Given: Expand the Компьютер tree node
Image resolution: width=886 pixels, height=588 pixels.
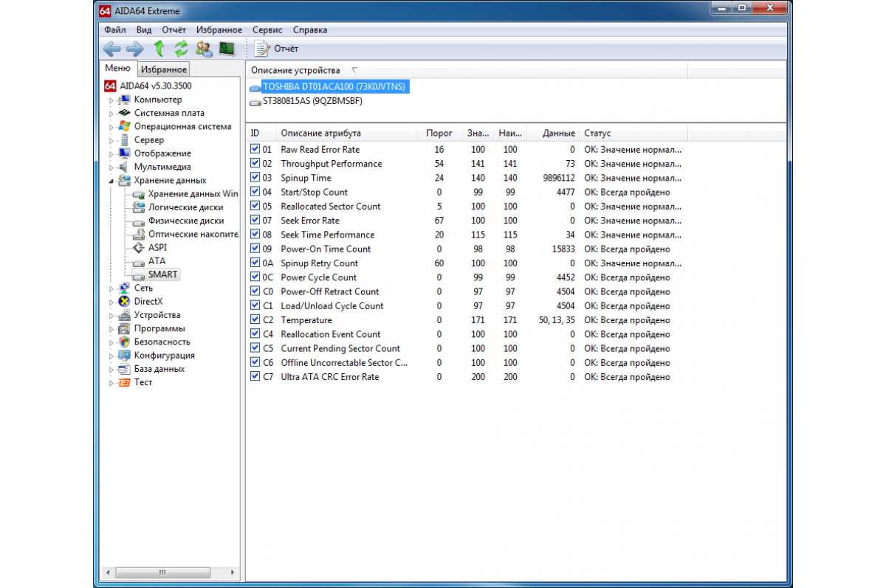Looking at the screenshot, I should (111, 100).
